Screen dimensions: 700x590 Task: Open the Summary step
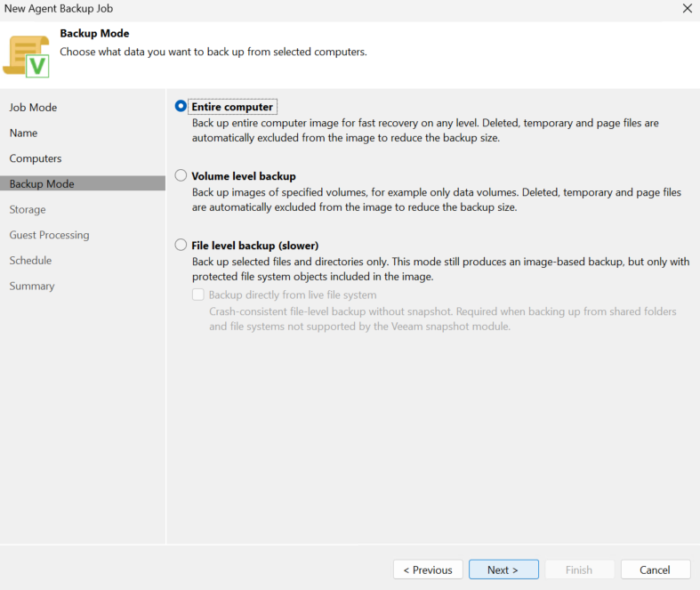[x=32, y=286]
